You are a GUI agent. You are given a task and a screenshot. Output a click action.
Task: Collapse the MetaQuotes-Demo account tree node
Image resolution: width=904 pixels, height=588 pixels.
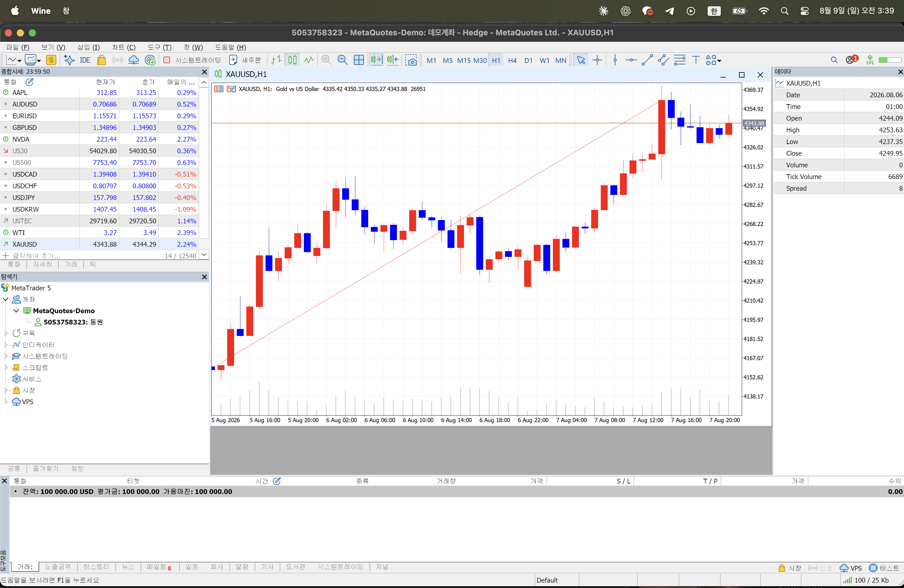click(16, 311)
